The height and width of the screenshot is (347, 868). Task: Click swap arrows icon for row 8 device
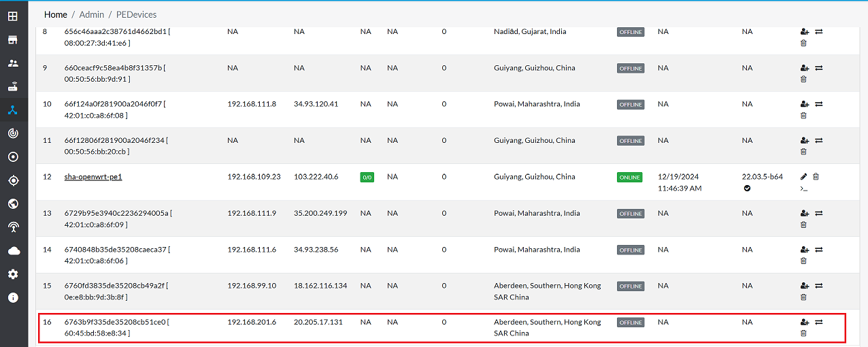point(819,31)
